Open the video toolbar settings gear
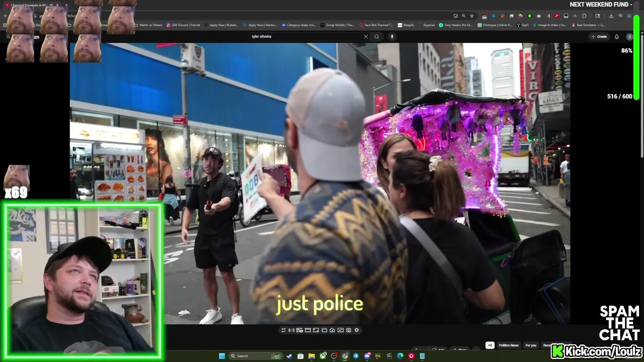The width and height of the screenshot is (644, 362). 357,330
